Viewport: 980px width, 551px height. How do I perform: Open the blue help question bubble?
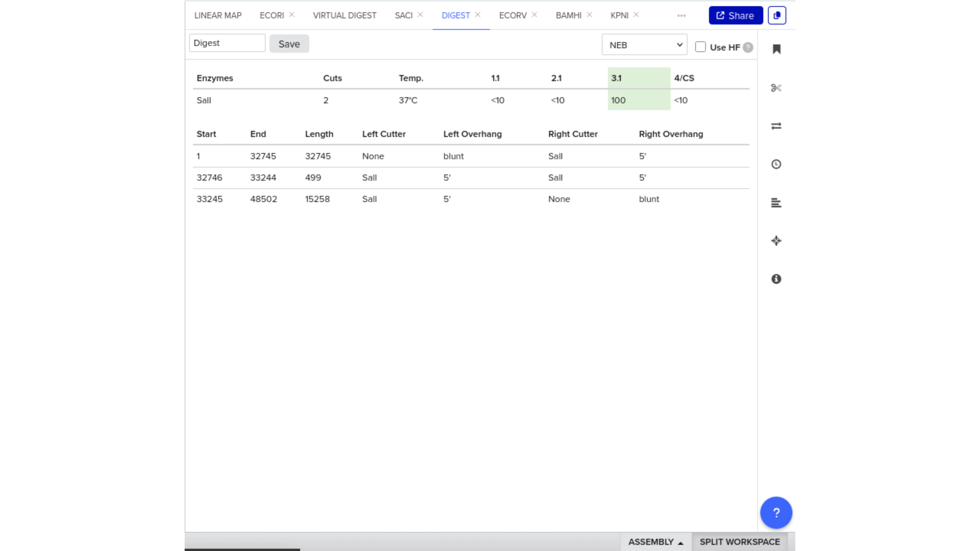[x=776, y=513]
